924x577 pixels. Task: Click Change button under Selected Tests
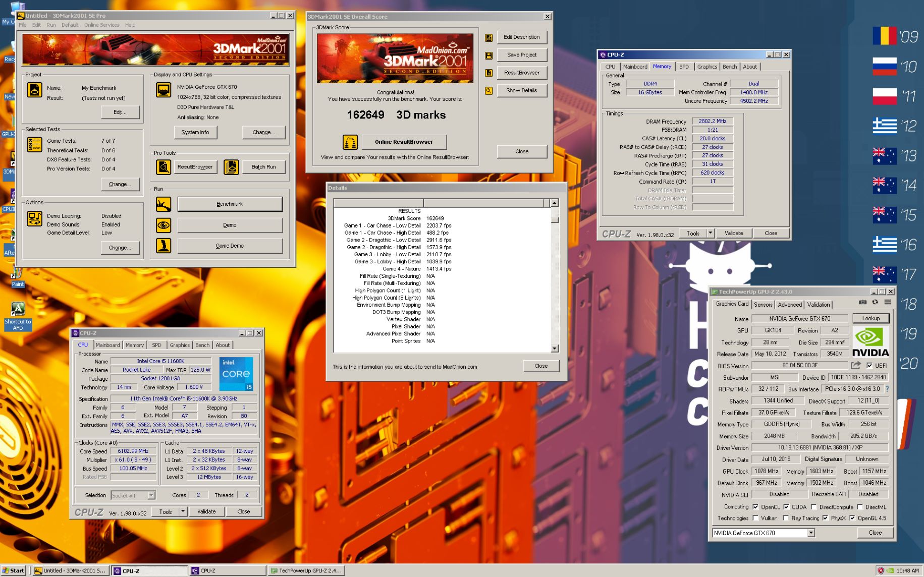[x=120, y=184]
